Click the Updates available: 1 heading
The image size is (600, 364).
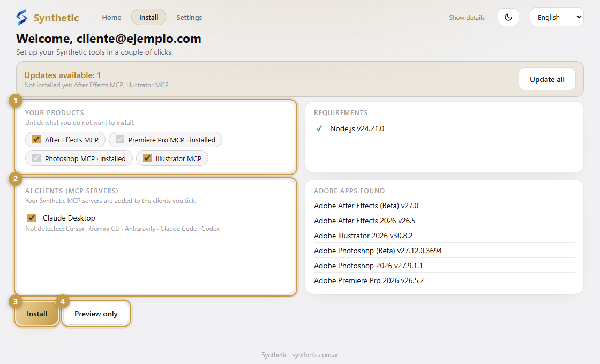tap(62, 75)
